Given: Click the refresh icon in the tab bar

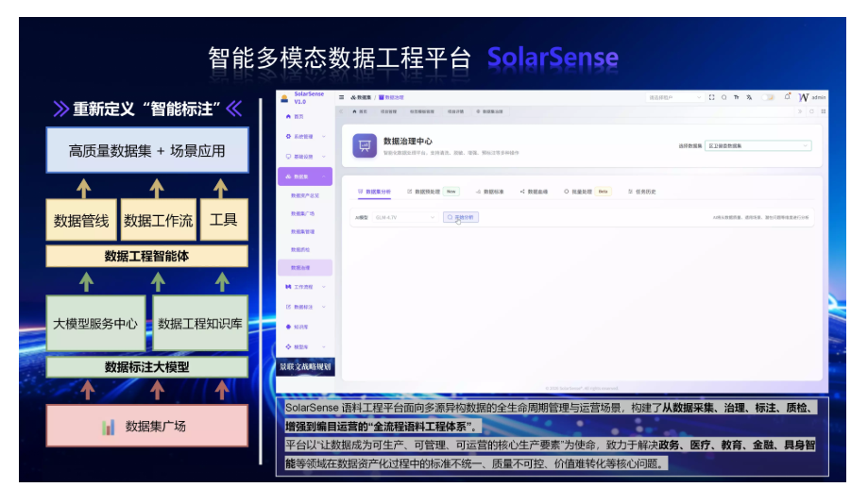Looking at the screenshot, I should (x=811, y=111).
